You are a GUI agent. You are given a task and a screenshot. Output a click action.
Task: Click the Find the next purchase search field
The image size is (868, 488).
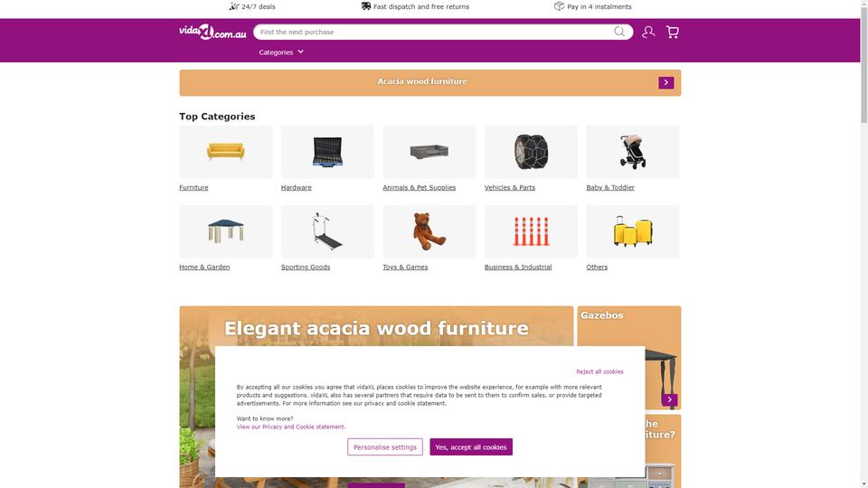(435, 33)
